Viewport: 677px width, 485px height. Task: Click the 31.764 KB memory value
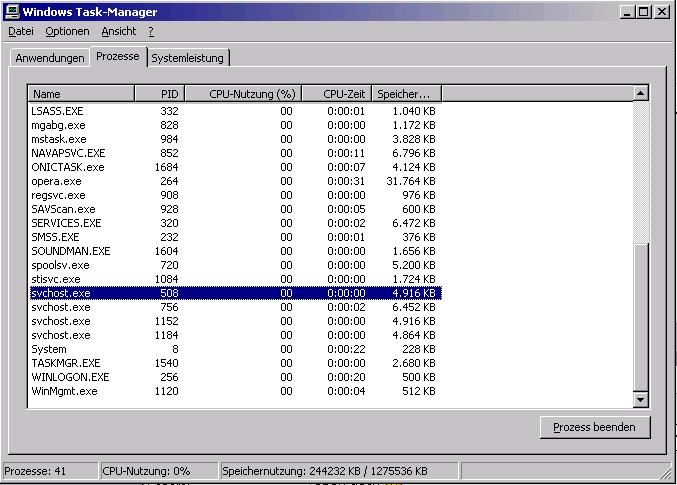point(411,181)
